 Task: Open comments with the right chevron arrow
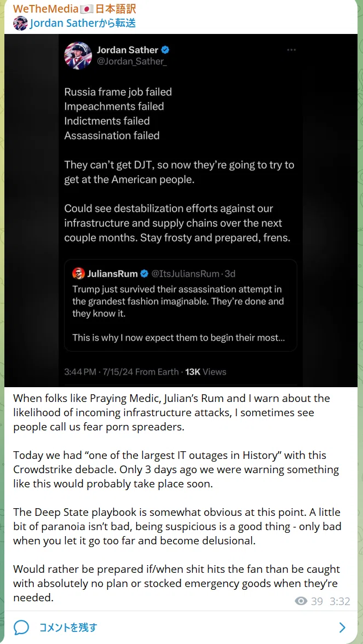click(342, 628)
